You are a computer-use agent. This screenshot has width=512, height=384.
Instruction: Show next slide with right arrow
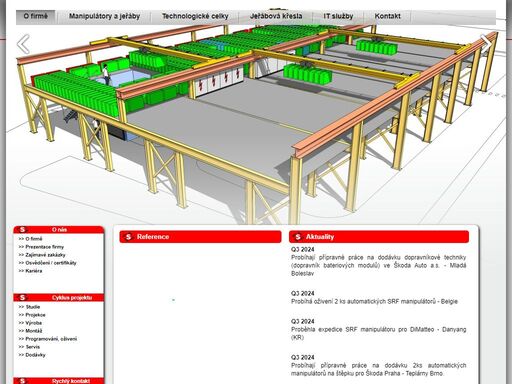486,43
